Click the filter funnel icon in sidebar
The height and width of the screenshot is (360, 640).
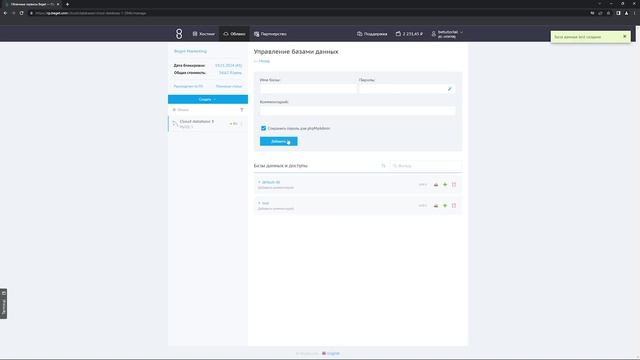[242, 110]
